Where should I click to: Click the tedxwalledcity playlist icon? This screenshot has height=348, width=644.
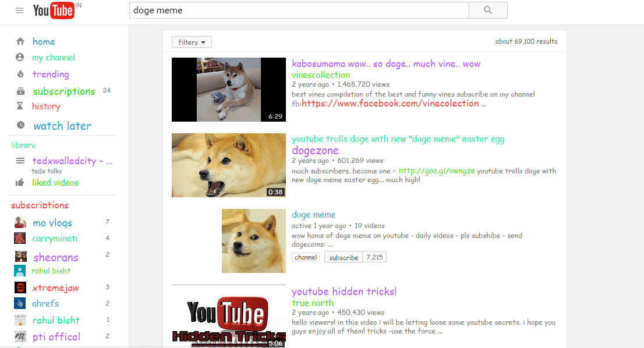20,161
